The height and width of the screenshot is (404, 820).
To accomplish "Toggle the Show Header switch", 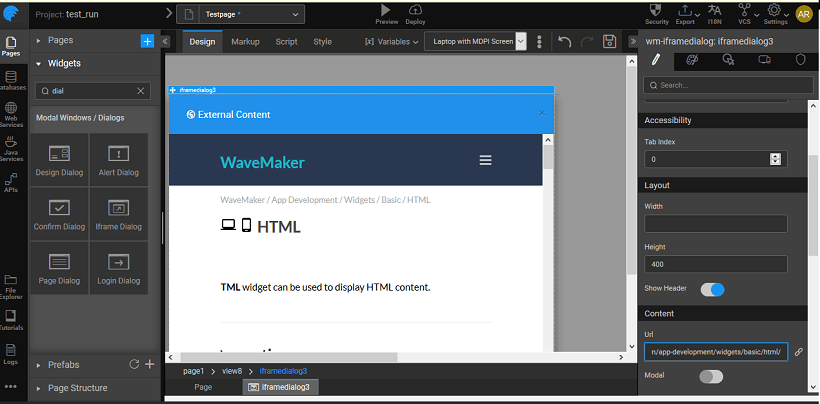I will point(712,289).
